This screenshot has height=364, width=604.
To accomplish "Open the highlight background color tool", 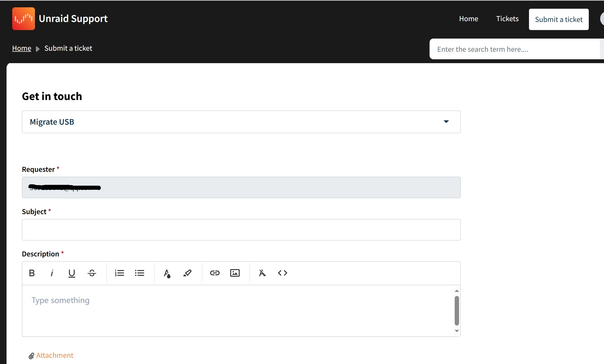I will click(x=187, y=273).
